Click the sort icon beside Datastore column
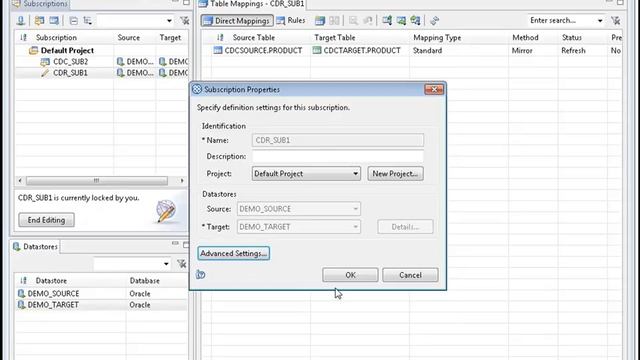The height and width of the screenshot is (360, 640). 23,281
